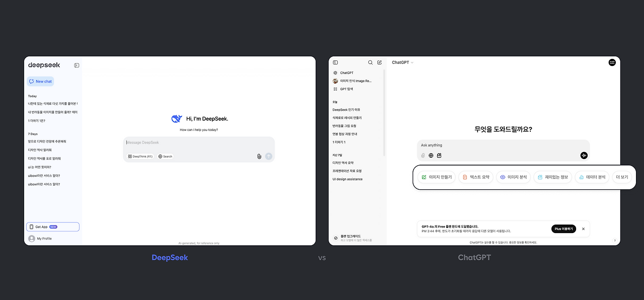
Task: Click the ChatGPT profile avatar at top right
Action: click(x=612, y=62)
